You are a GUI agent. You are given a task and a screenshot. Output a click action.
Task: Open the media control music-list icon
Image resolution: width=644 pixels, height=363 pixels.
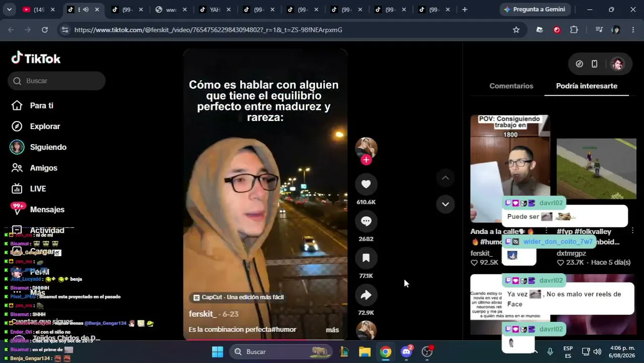[x=599, y=30]
